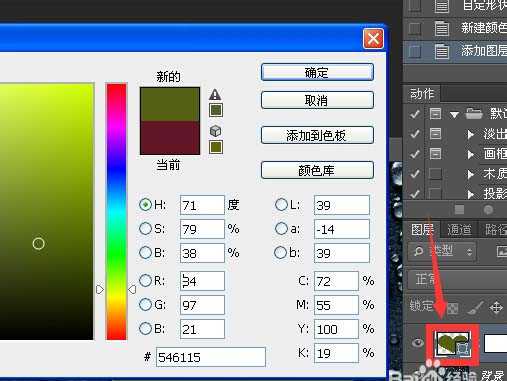Toggle checkmark of the 木质 action
The image size is (507, 381).
pos(415,174)
